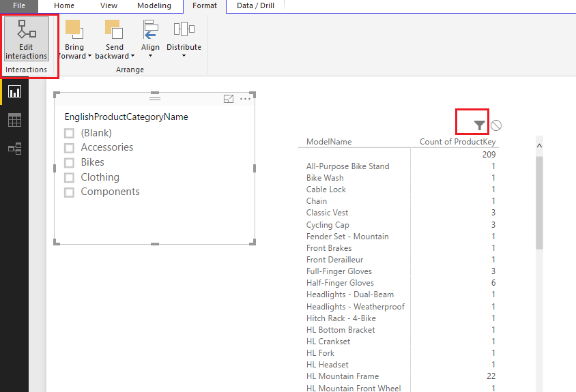Open the Modeling ribbon tab
The height and width of the screenshot is (392, 576).
click(x=154, y=6)
